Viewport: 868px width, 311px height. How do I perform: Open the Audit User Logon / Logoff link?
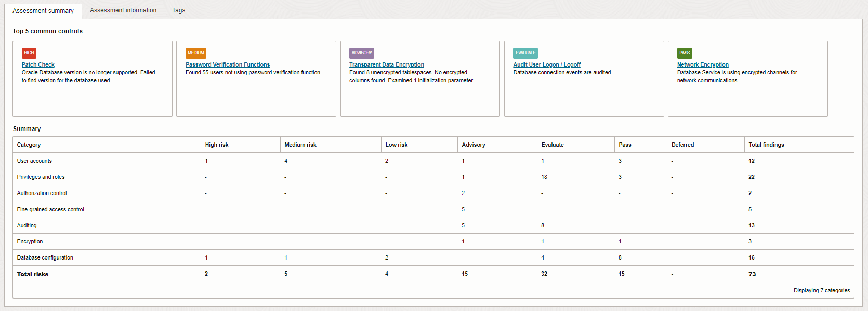point(547,64)
